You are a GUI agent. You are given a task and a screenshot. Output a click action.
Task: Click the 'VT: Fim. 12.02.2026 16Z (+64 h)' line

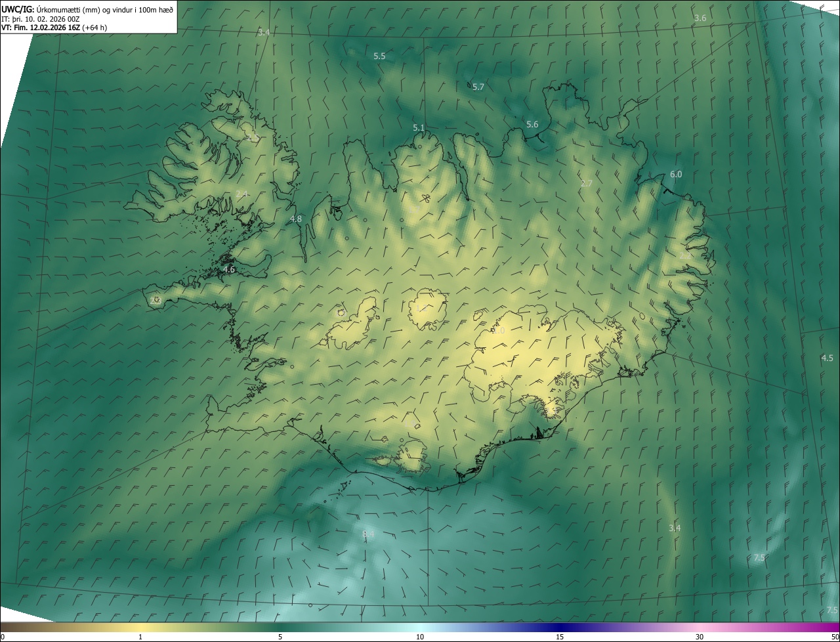pyautogui.click(x=54, y=28)
